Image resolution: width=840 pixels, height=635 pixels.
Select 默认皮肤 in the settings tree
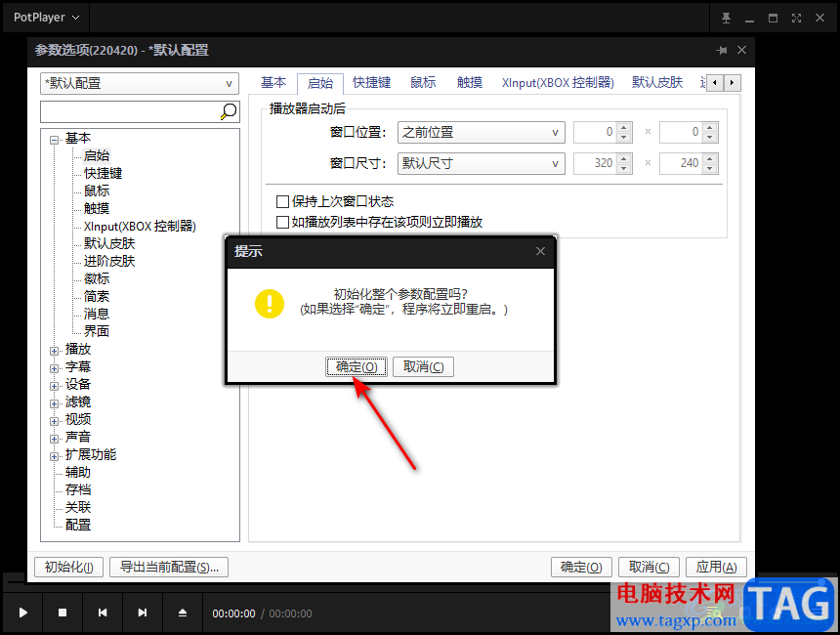(109, 244)
